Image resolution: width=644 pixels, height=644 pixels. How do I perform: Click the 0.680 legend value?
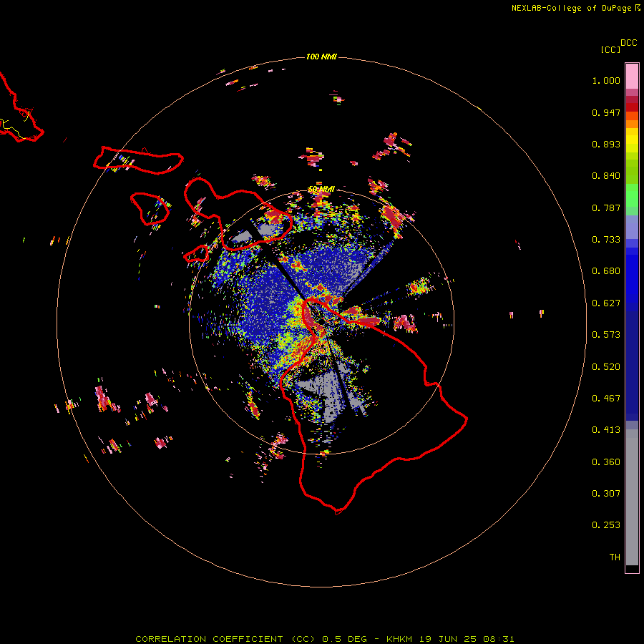pyautogui.click(x=606, y=271)
